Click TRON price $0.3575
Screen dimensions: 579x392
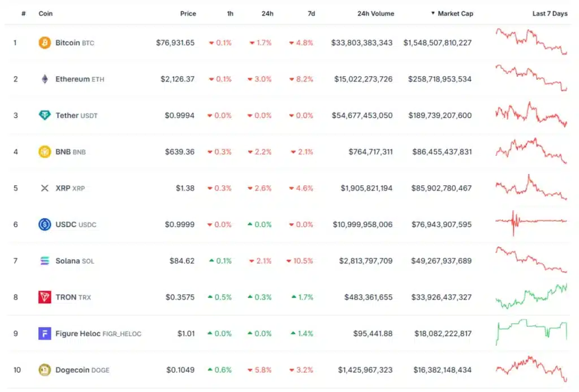tap(180, 297)
